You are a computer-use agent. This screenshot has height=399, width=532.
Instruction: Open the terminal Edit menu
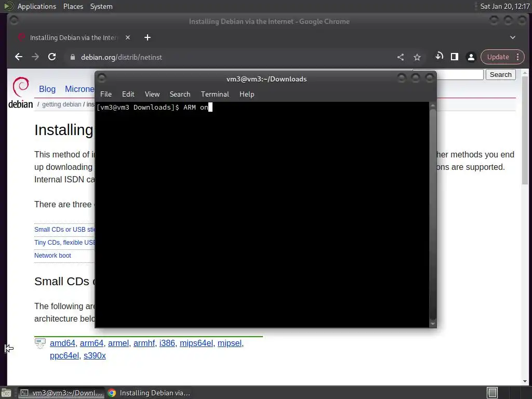coord(128,95)
